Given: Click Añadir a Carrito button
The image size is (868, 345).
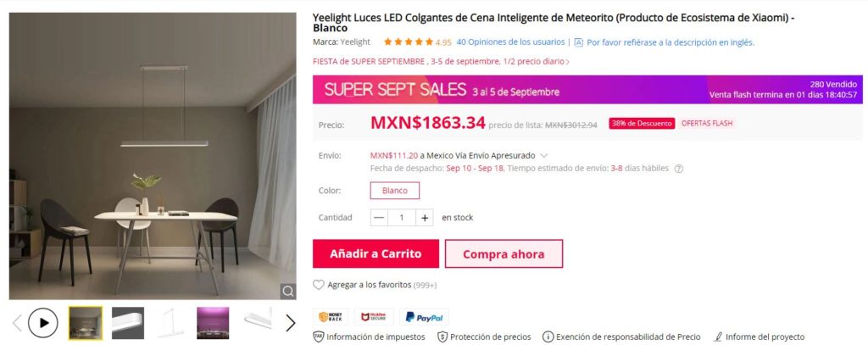Looking at the screenshot, I should coord(376,253).
